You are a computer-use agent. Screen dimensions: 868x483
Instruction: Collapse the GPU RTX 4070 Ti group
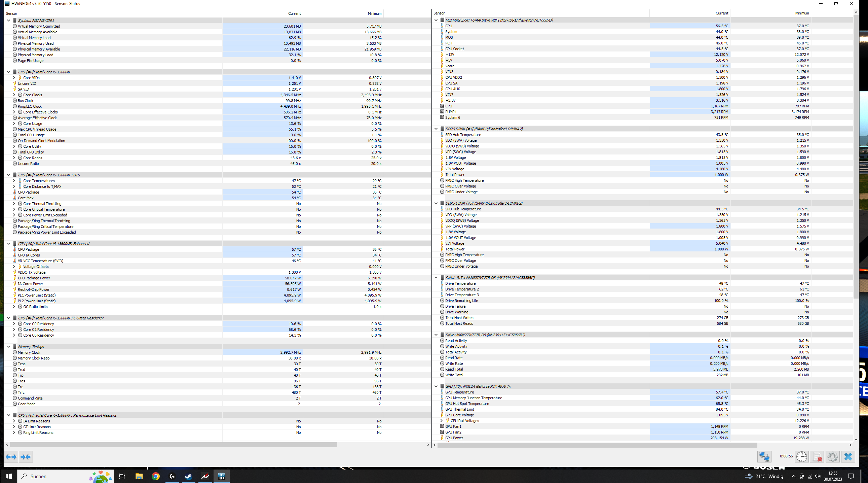click(436, 386)
